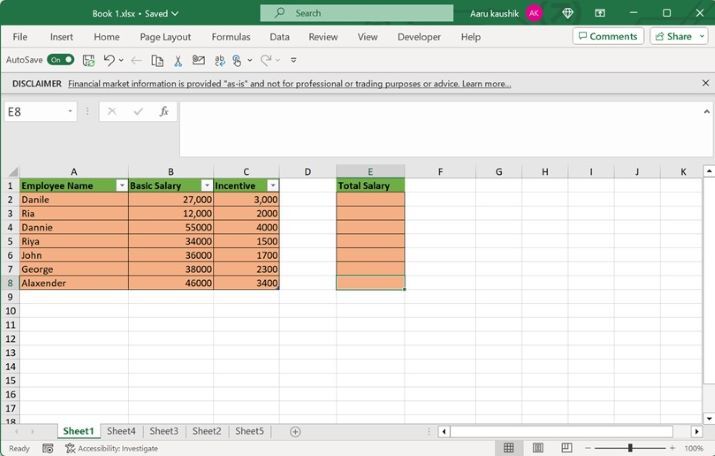The image size is (715, 456).
Task: Click the ab replace icon in toolbar
Action: [219, 60]
